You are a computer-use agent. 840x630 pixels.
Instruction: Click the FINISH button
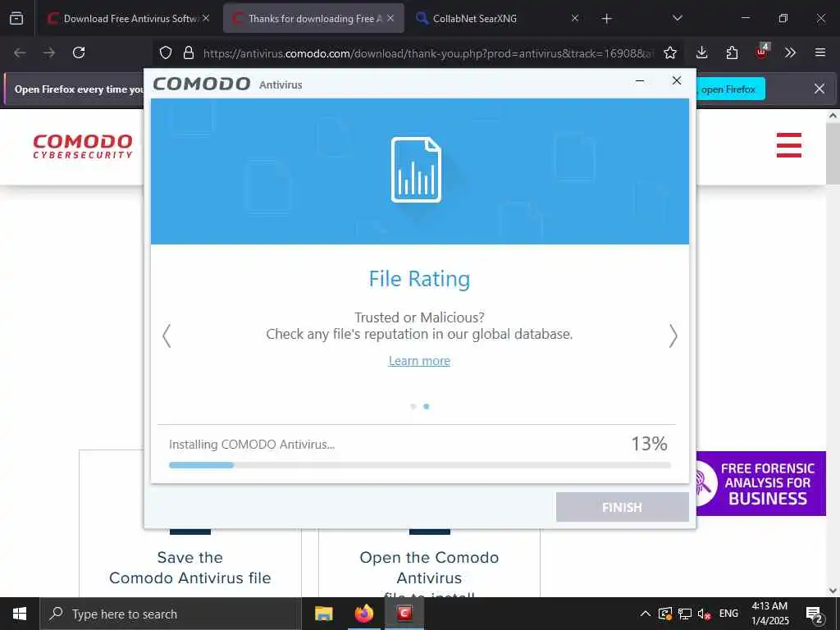point(623,507)
